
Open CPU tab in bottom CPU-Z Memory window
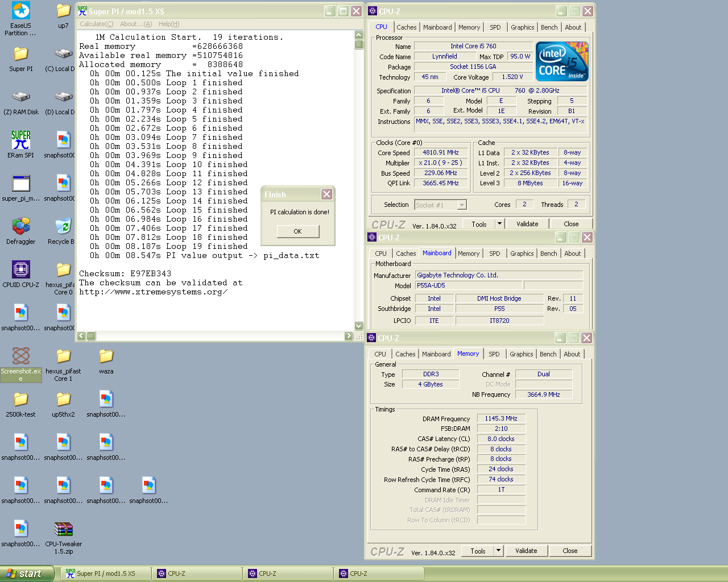tap(380, 354)
